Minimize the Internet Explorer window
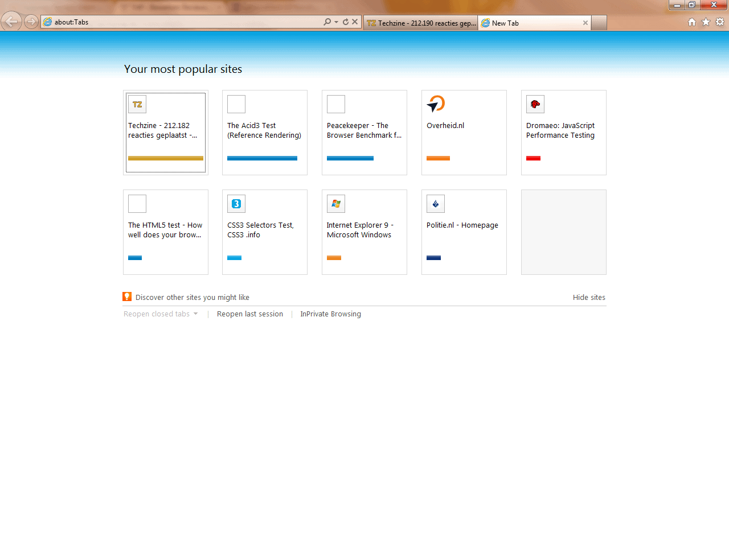729x560 pixels. tap(677, 5)
